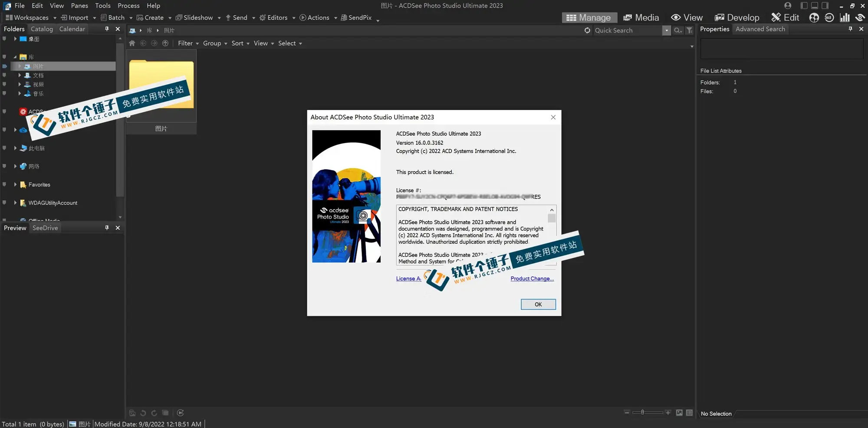This screenshot has height=428, width=868.
Task: Click the advanced filter funnel icon
Action: point(689,30)
